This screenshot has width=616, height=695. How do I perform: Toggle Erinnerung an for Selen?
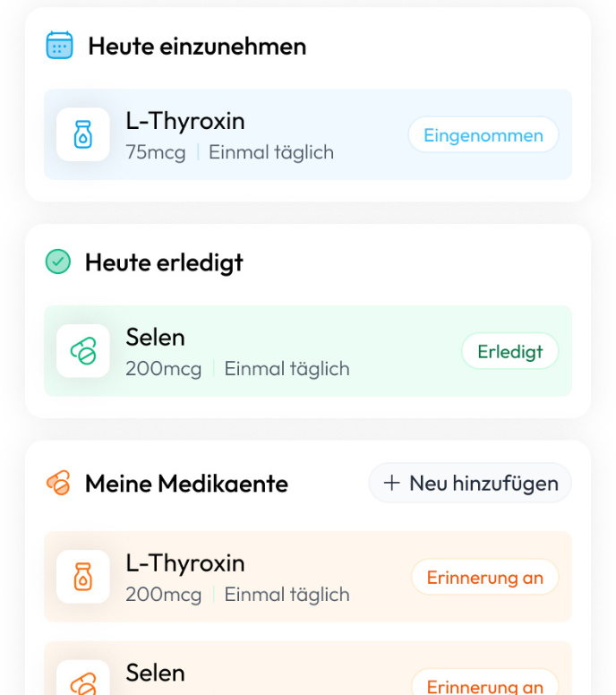484,686
